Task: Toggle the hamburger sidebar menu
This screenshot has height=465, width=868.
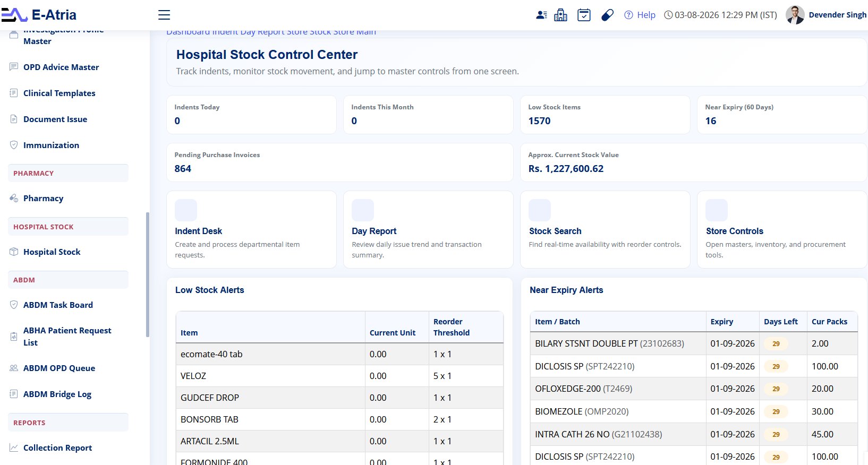Action: pyautogui.click(x=164, y=15)
